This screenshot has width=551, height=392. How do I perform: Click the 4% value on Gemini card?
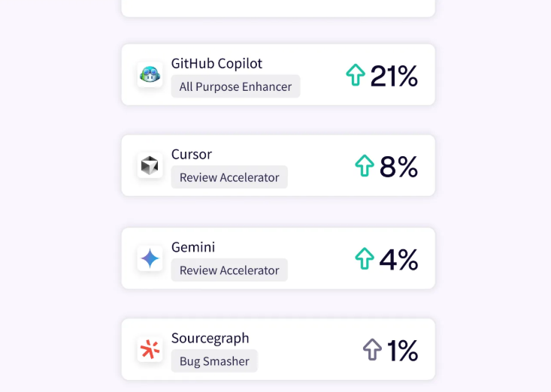click(x=398, y=260)
